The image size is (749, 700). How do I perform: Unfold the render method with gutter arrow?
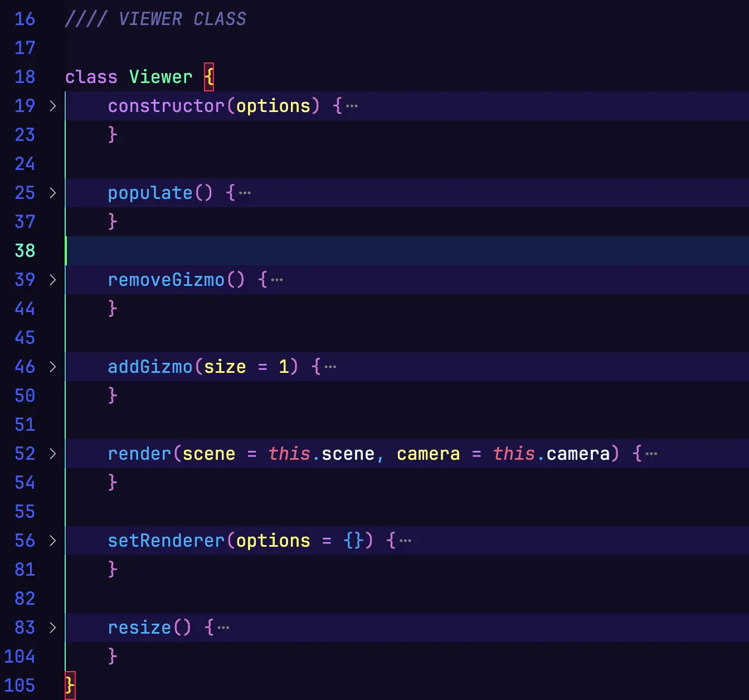pyautogui.click(x=52, y=454)
